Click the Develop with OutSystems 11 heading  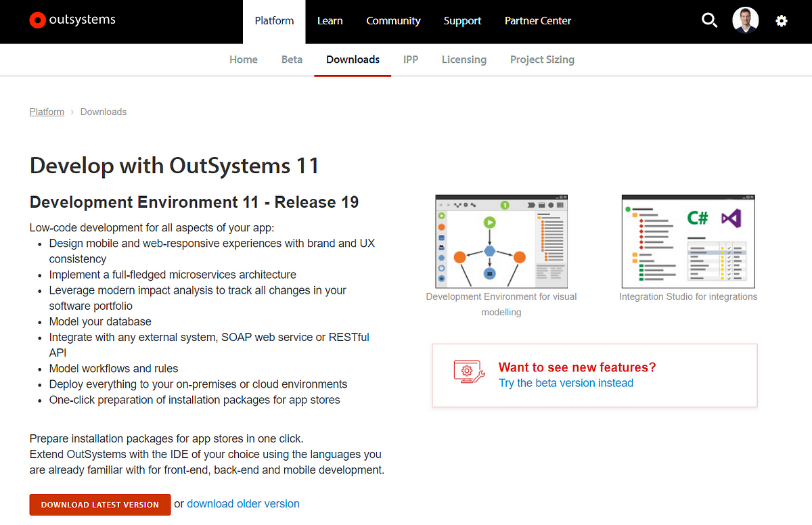(x=175, y=166)
